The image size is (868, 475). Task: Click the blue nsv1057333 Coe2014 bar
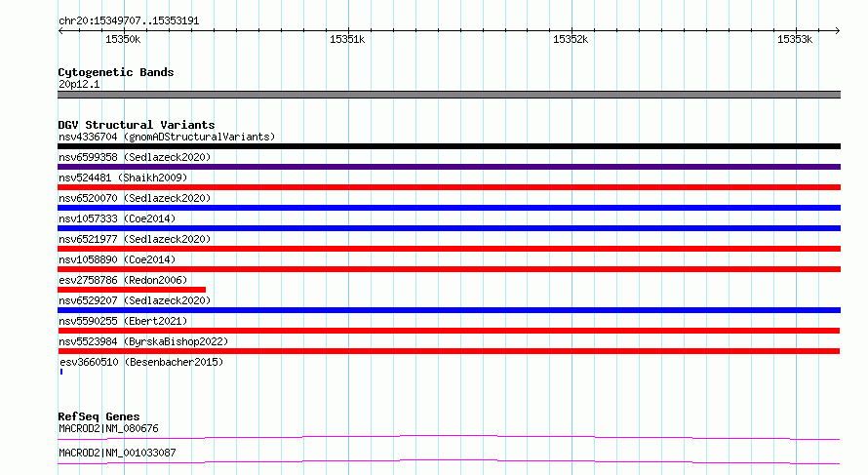(449, 228)
